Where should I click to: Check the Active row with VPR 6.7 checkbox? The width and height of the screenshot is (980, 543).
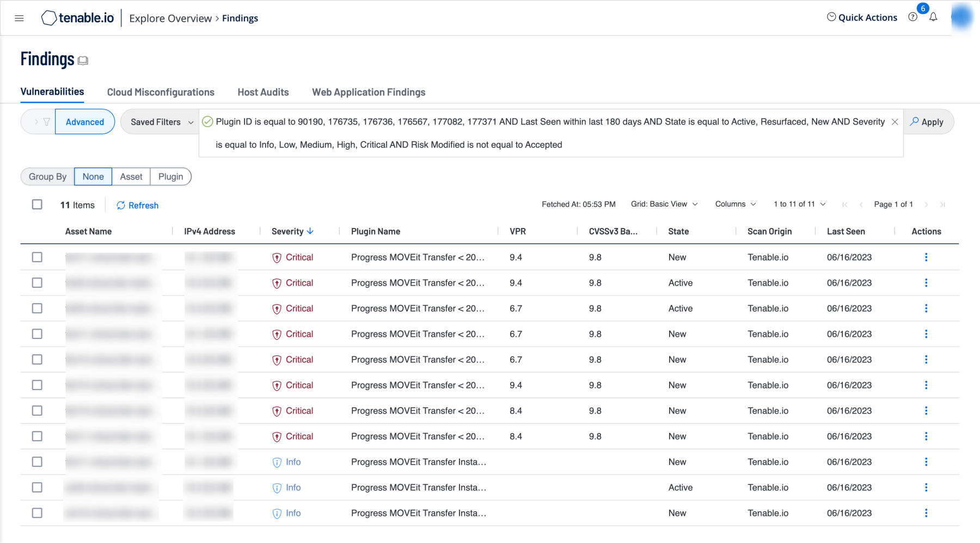point(37,308)
